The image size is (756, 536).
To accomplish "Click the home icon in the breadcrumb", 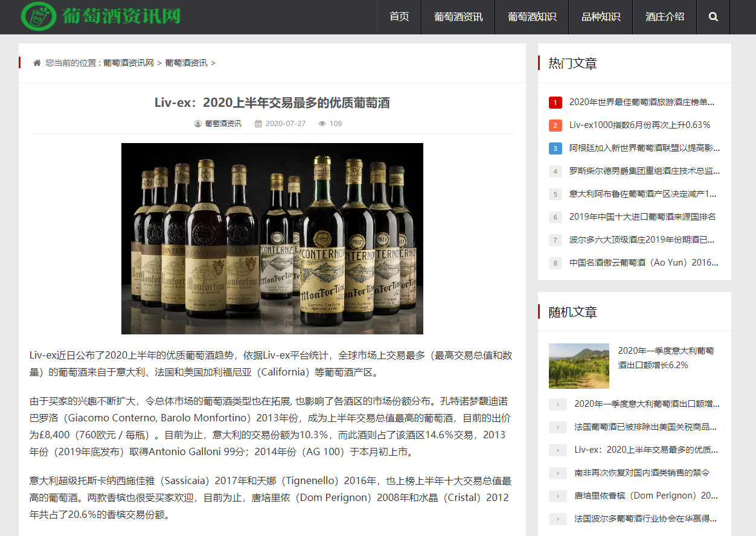I will pos(37,63).
